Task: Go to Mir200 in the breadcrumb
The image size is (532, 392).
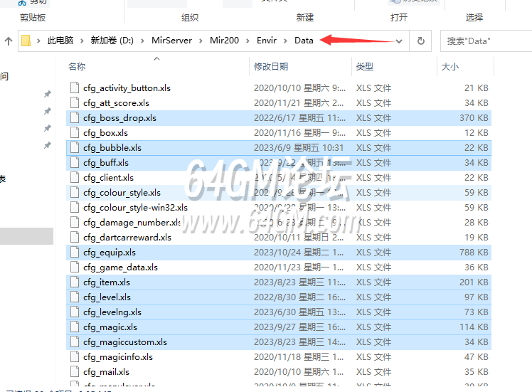Action: click(x=224, y=41)
